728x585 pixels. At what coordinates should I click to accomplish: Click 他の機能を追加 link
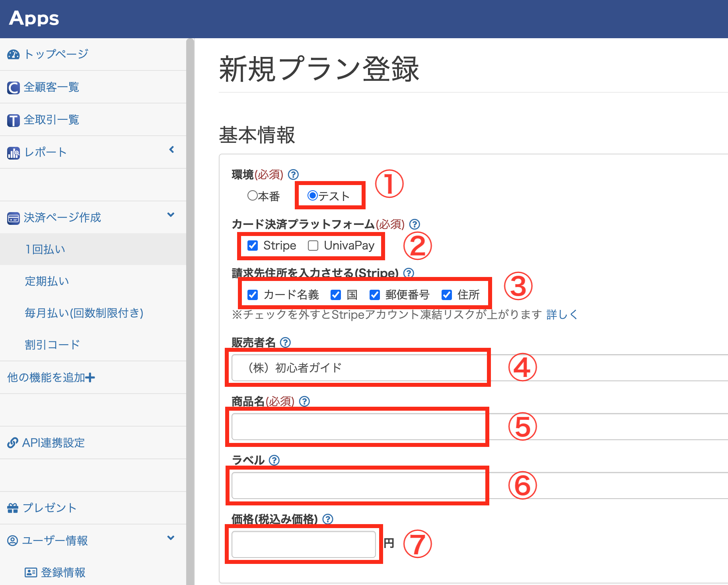click(51, 377)
